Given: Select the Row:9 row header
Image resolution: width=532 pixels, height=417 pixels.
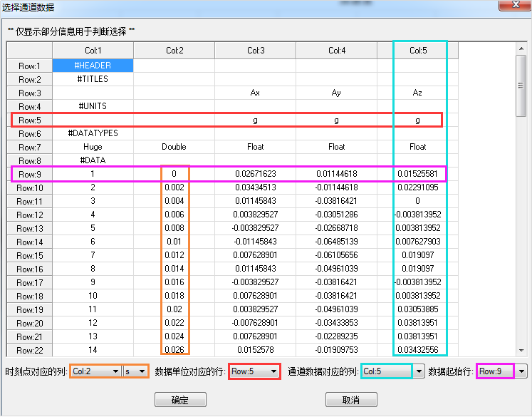Looking at the screenshot, I should (29, 174).
